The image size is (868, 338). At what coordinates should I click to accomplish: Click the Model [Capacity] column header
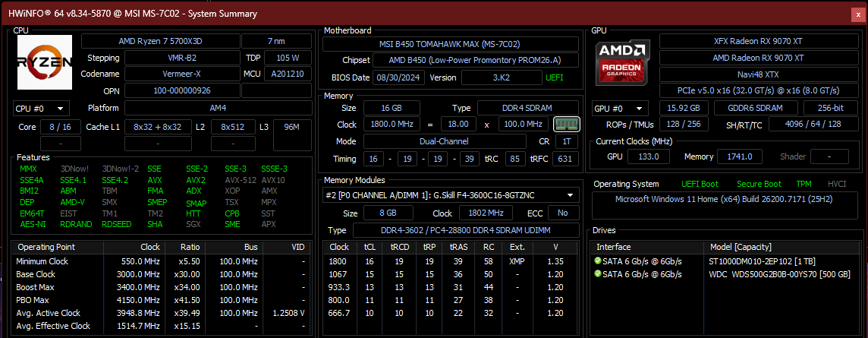point(740,247)
